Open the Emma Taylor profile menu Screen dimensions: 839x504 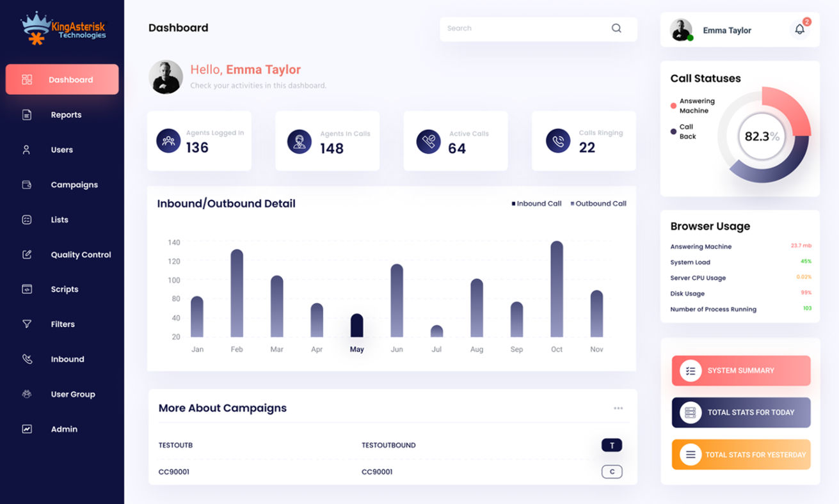[x=710, y=30]
